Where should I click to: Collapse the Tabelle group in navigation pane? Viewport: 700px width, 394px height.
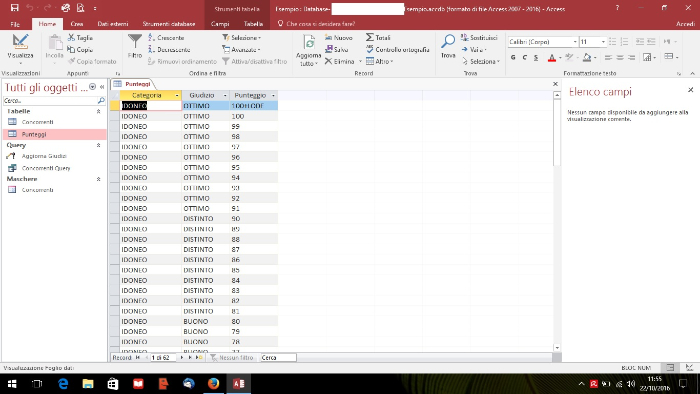tap(99, 111)
